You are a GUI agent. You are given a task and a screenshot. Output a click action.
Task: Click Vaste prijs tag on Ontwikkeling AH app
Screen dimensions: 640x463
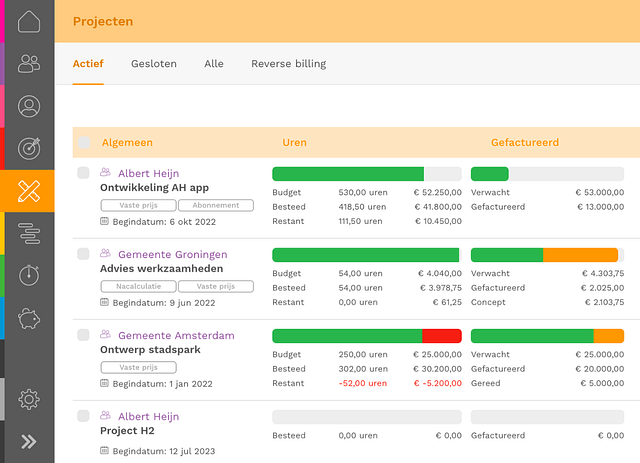[x=138, y=205]
